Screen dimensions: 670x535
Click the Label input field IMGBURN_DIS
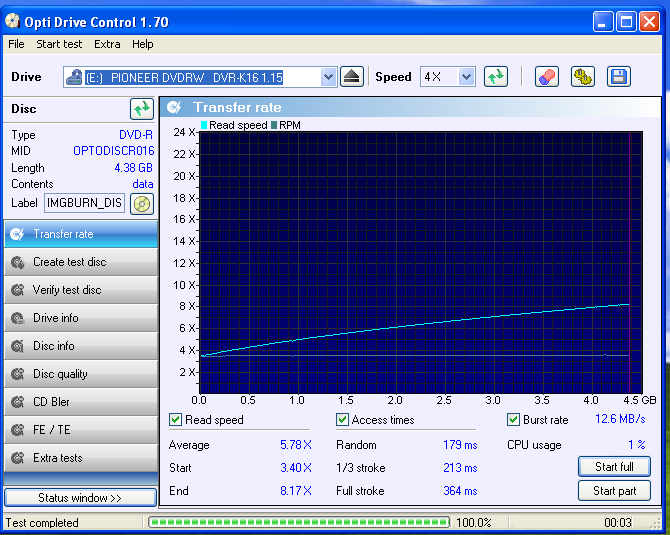[85, 203]
